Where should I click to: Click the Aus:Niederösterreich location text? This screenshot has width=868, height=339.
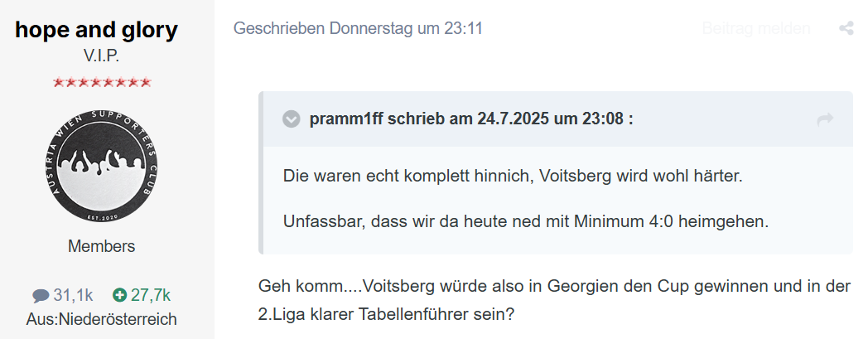coord(101,320)
